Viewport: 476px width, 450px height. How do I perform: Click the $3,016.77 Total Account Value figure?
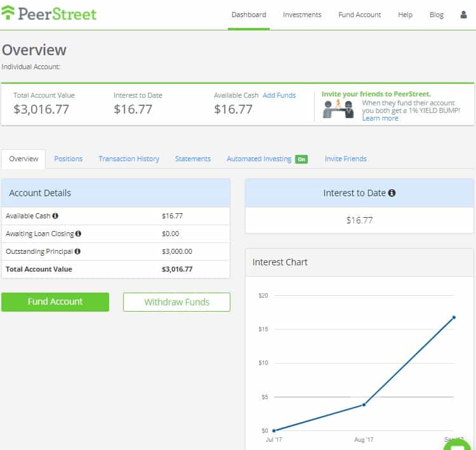click(x=41, y=109)
